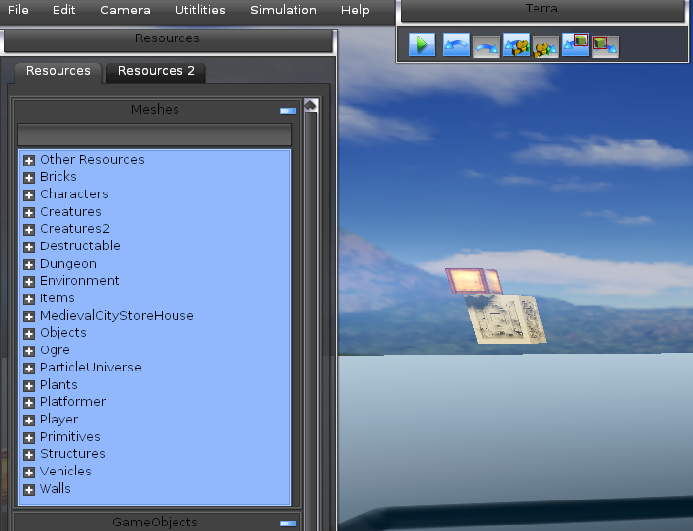This screenshot has width=693, height=531.
Task: Minimize the Meshes panel
Action: click(x=288, y=111)
